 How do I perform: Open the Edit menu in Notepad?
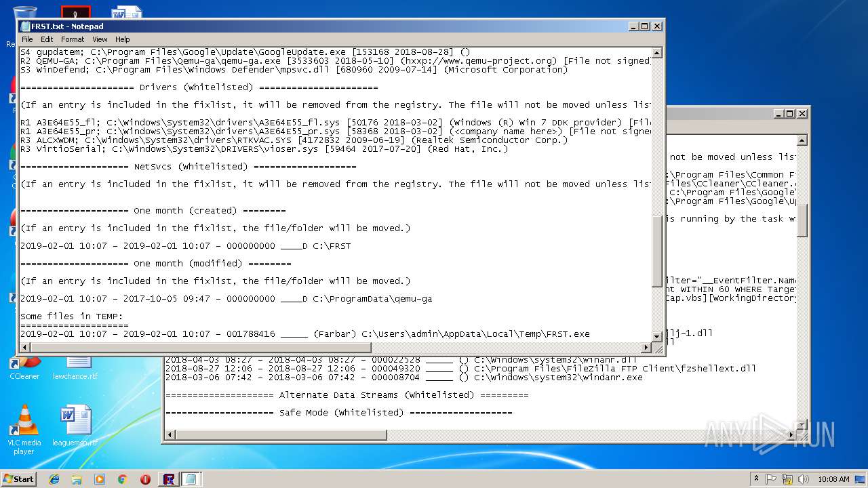tap(47, 39)
